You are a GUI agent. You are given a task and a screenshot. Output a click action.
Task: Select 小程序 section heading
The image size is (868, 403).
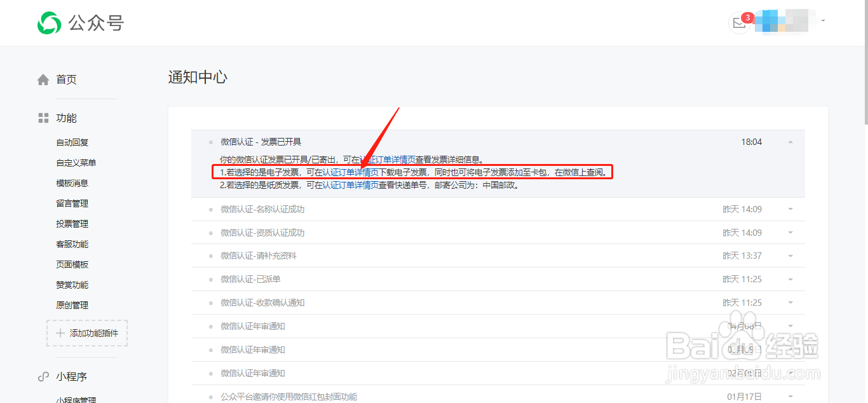71,377
